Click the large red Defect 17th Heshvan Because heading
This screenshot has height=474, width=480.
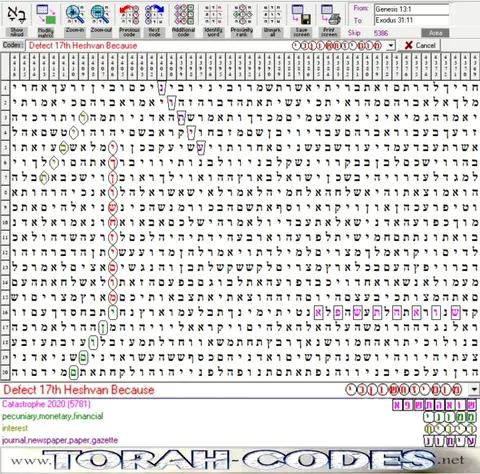point(79,390)
